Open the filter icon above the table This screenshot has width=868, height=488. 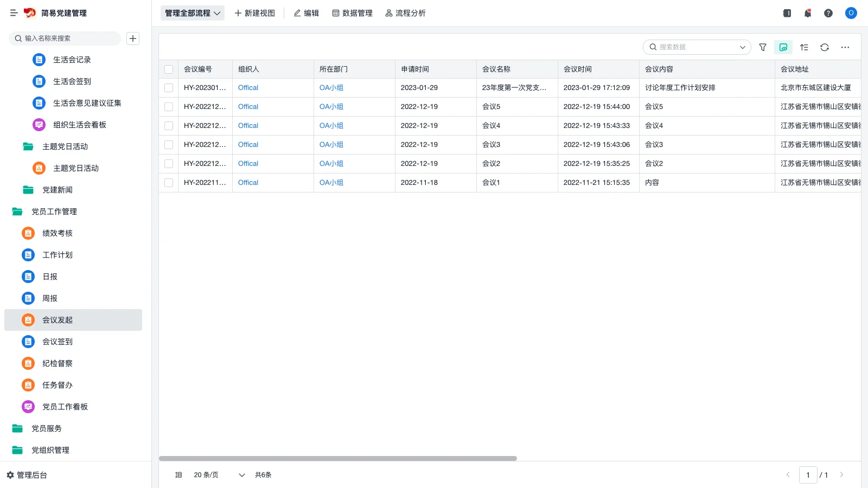(x=763, y=47)
